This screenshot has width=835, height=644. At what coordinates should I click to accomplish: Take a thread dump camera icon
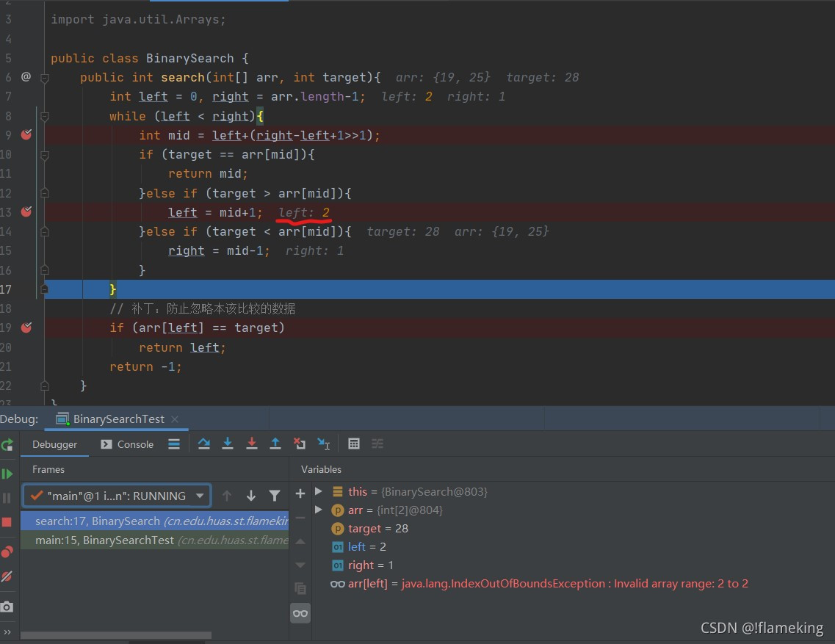(7, 607)
